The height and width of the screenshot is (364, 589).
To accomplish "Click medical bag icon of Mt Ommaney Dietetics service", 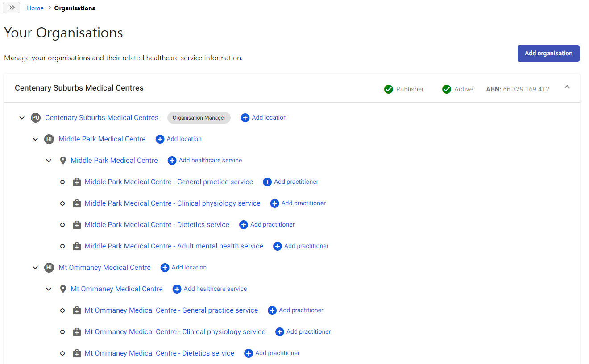I will click(x=77, y=353).
